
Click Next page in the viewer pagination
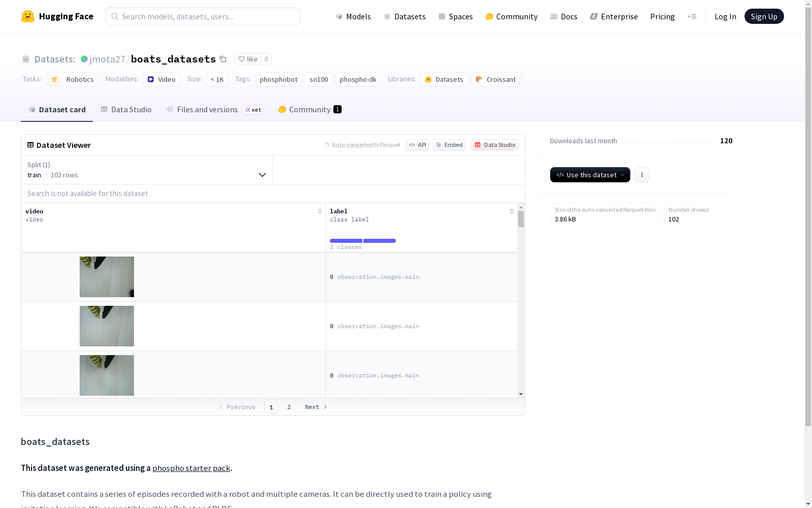316,407
